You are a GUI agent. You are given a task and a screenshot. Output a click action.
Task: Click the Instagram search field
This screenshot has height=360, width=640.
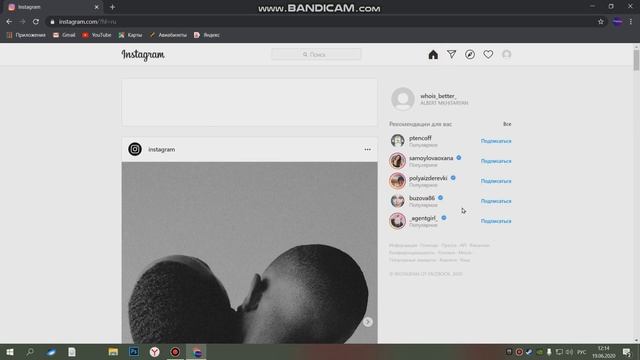point(316,54)
